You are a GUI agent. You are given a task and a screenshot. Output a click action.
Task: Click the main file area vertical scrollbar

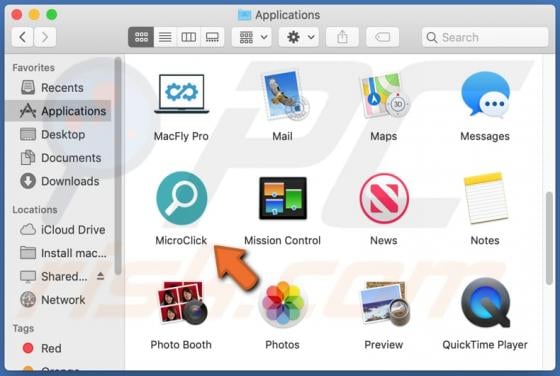click(x=549, y=238)
